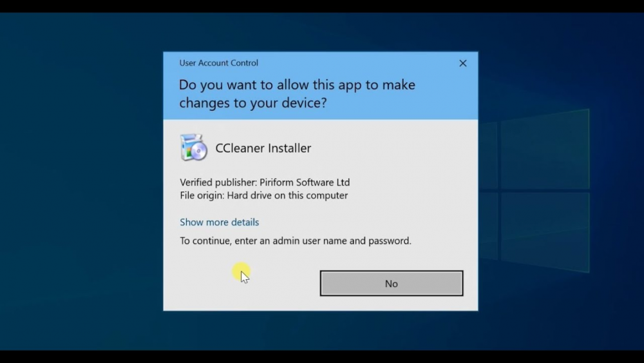The image size is (644, 363).
Task: Click the No button
Action: (392, 283)
